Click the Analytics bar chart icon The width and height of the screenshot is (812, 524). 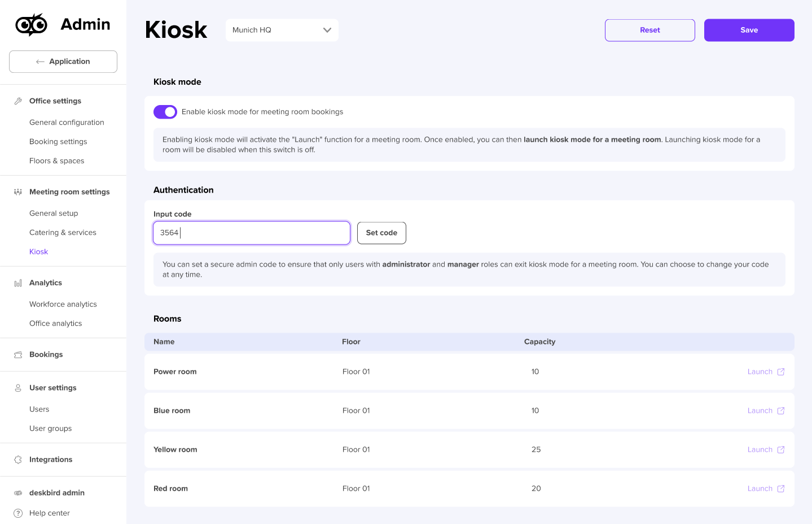pyautogui.click(x=17, y=282)
